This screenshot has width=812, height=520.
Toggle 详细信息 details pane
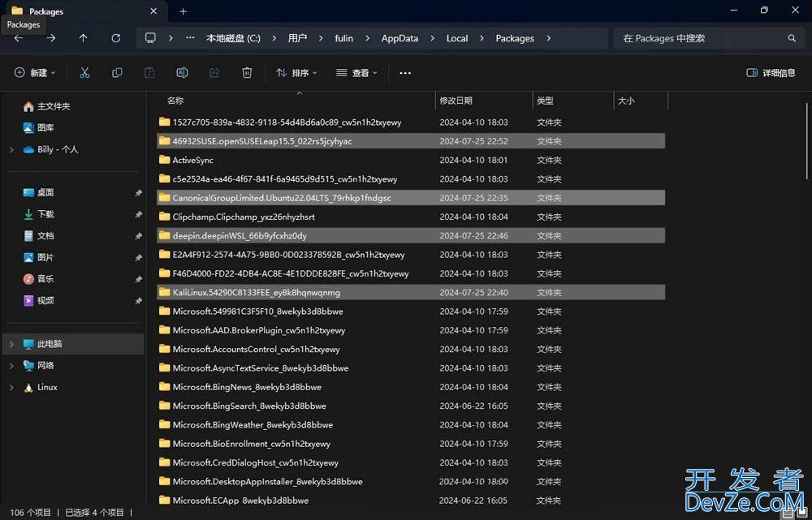[771, 73]
